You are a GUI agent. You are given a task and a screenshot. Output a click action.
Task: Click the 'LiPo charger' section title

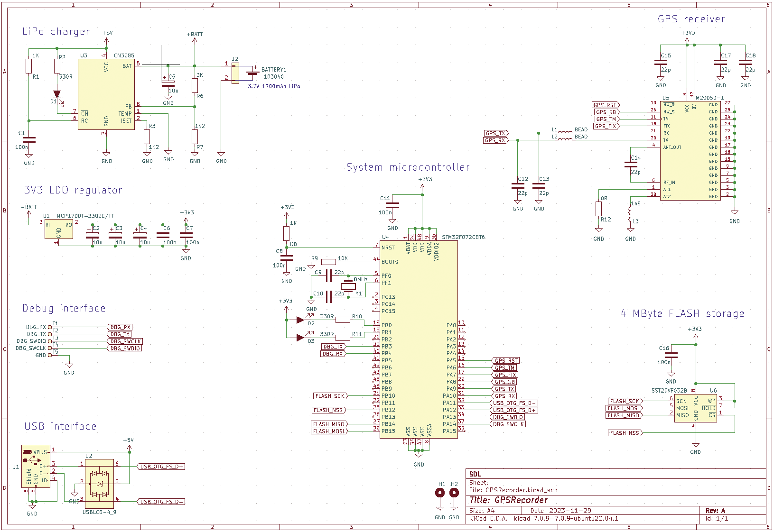tap(56, 31)
